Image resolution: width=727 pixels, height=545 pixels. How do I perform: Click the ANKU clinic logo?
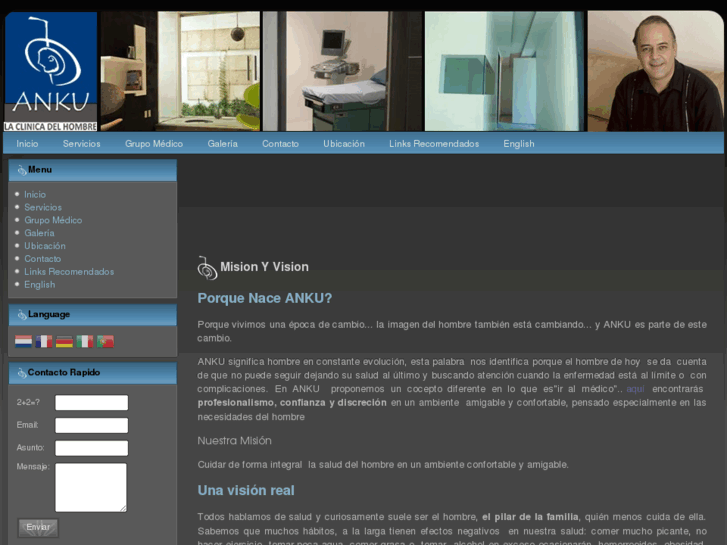click(x=51, y=71)
